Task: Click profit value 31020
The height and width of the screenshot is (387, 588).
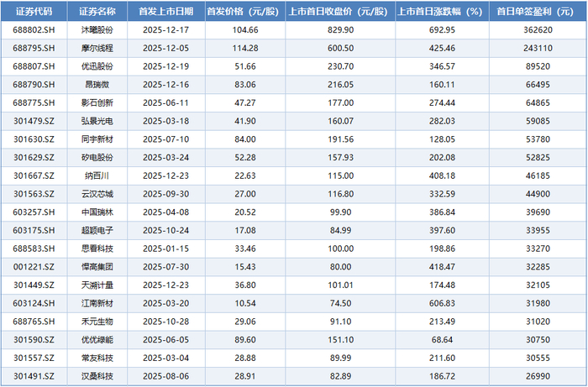Action: [x=538, y=322]
